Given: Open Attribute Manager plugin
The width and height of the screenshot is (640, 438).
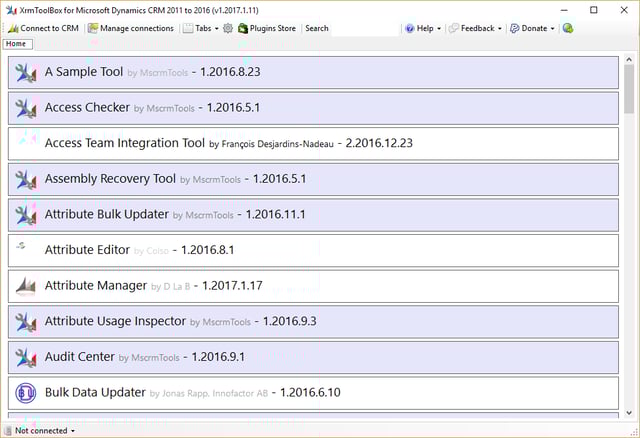Looking at the screenshot, I should [313, 286].
